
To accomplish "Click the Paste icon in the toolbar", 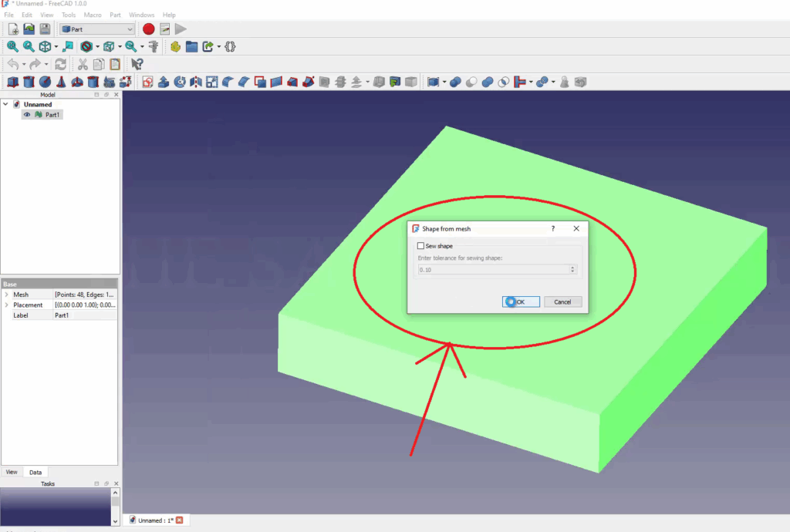I will (x=114, y=64).
